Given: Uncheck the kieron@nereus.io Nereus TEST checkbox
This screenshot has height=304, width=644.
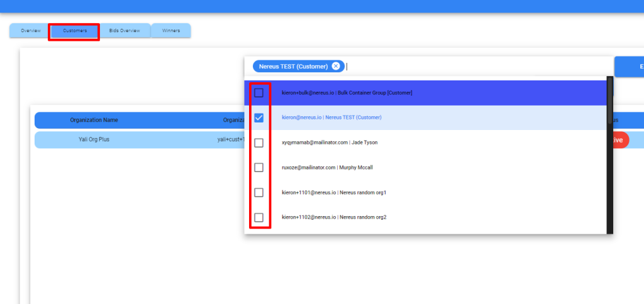Looking at the screenshot, I should click(x=258, y=117).
